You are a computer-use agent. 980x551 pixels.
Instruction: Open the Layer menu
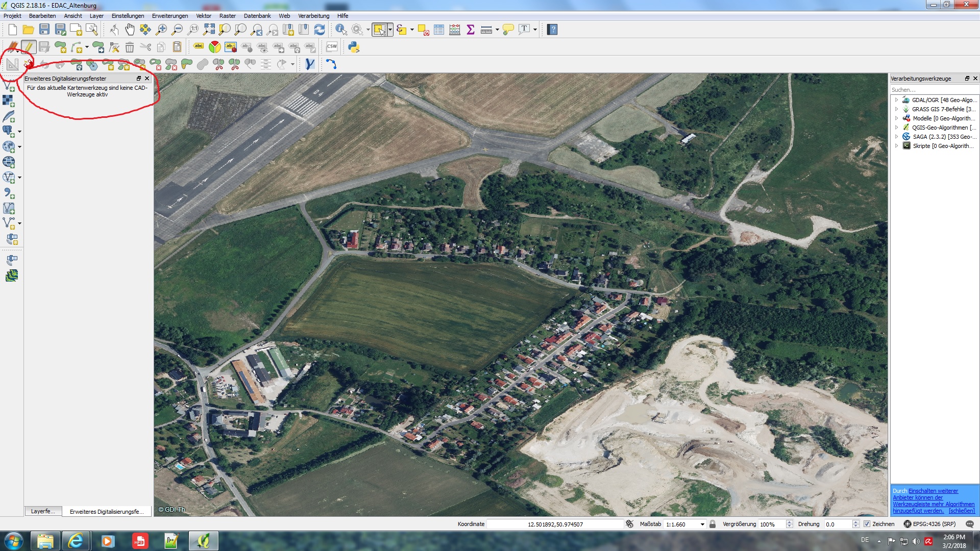coord(96,16)
